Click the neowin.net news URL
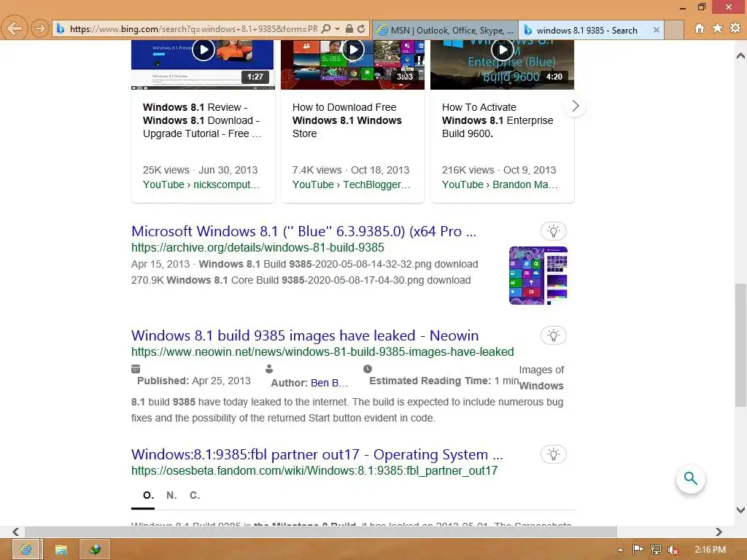This screenshot has width=747, height=560. tap(322, 352)
